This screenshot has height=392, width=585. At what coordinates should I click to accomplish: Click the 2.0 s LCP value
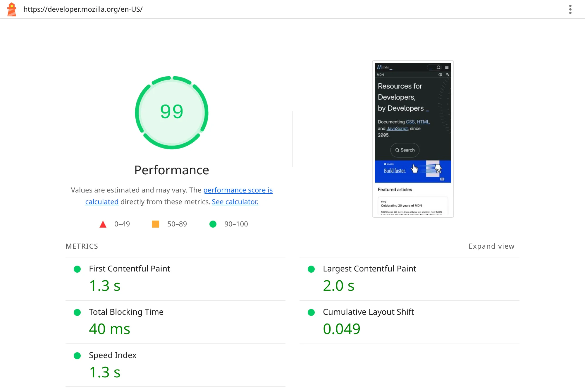(x=339, y=286)
